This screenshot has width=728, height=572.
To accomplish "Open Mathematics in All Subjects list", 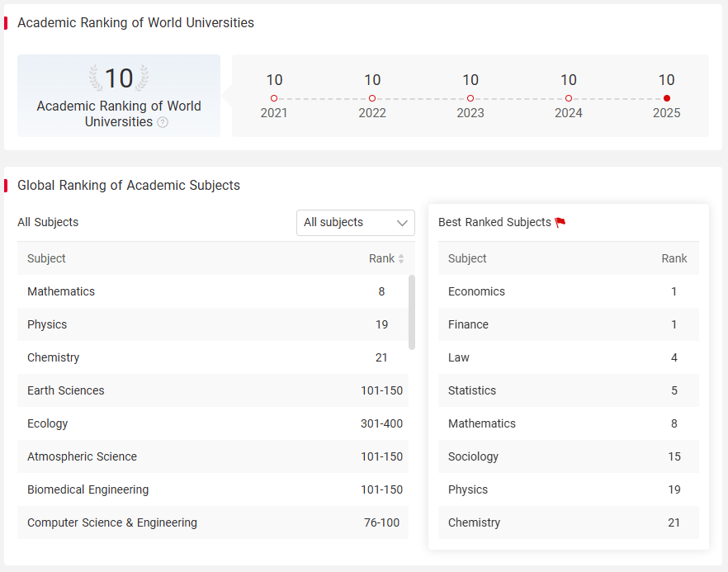I will coord(213,291).
